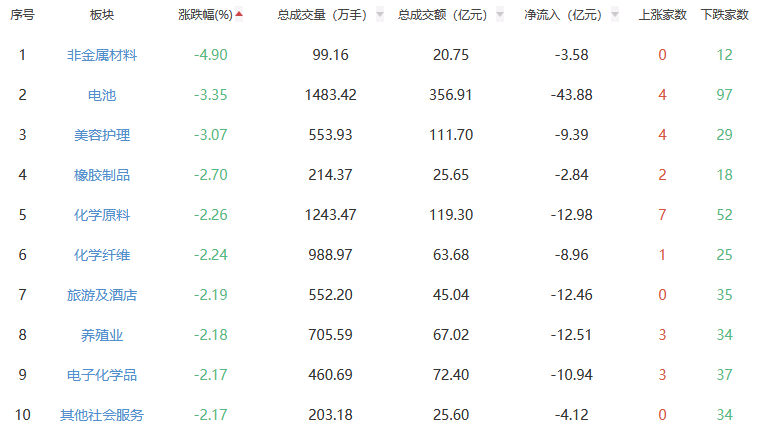The height and width of the screenshot is (433, 757).
Task: Click the 下跌家数 column header
Action: (x=724, y=15)
